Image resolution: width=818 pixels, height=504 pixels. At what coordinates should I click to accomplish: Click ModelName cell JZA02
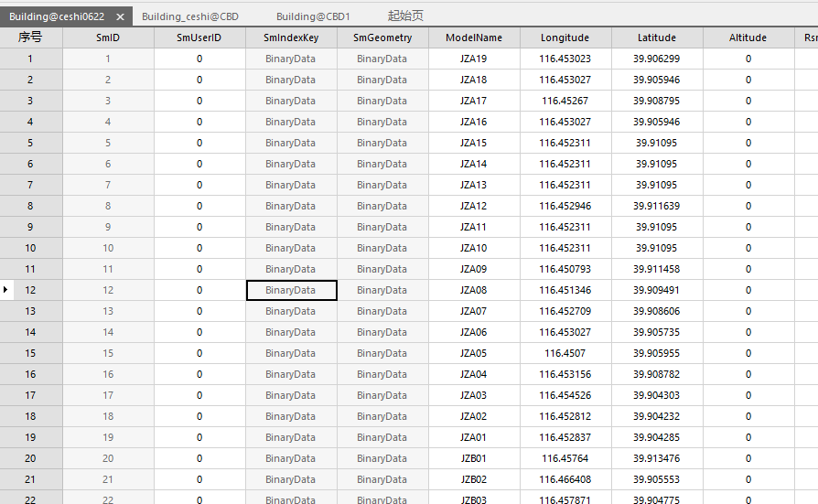click(x=474, y=416)
